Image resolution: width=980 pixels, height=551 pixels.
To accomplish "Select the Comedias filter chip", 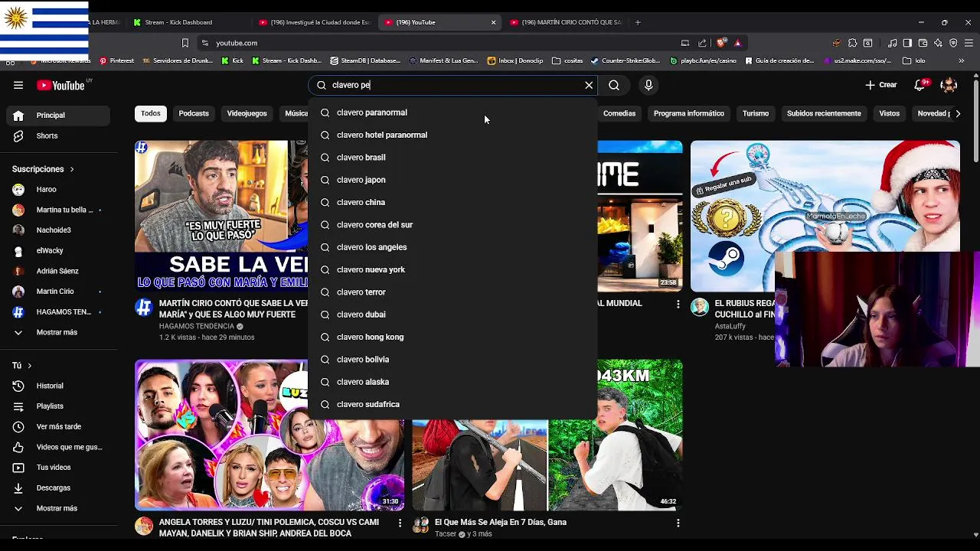I will [619, 113].
